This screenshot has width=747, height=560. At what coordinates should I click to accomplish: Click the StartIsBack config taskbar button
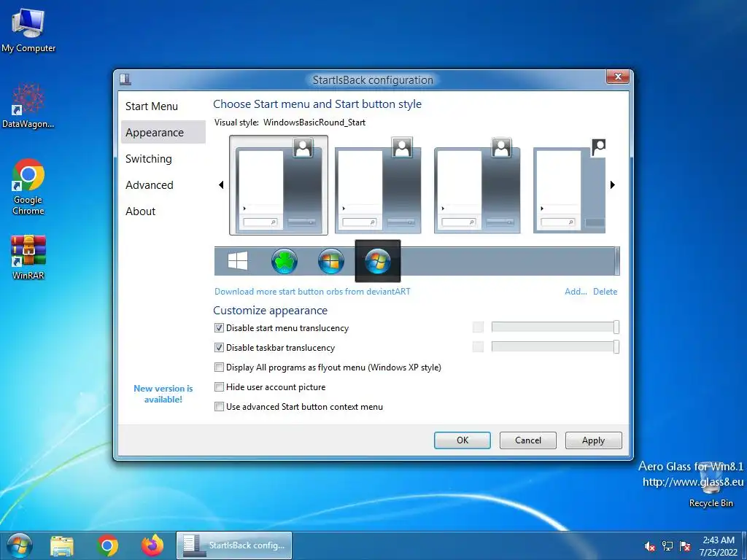234,545
